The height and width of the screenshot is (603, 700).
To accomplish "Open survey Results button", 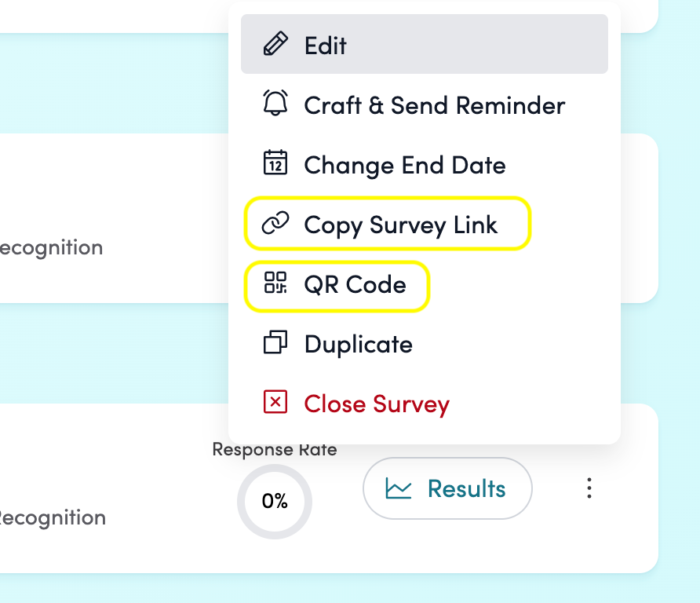I will pos(447,488).
